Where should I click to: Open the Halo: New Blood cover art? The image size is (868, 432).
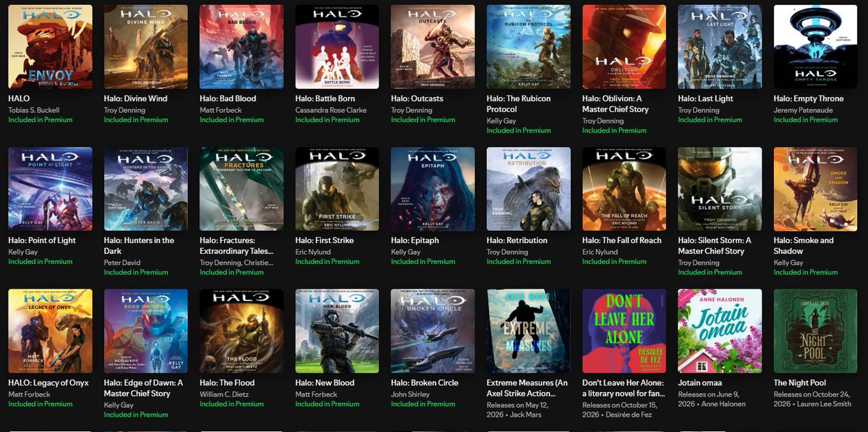pos(337,331)
